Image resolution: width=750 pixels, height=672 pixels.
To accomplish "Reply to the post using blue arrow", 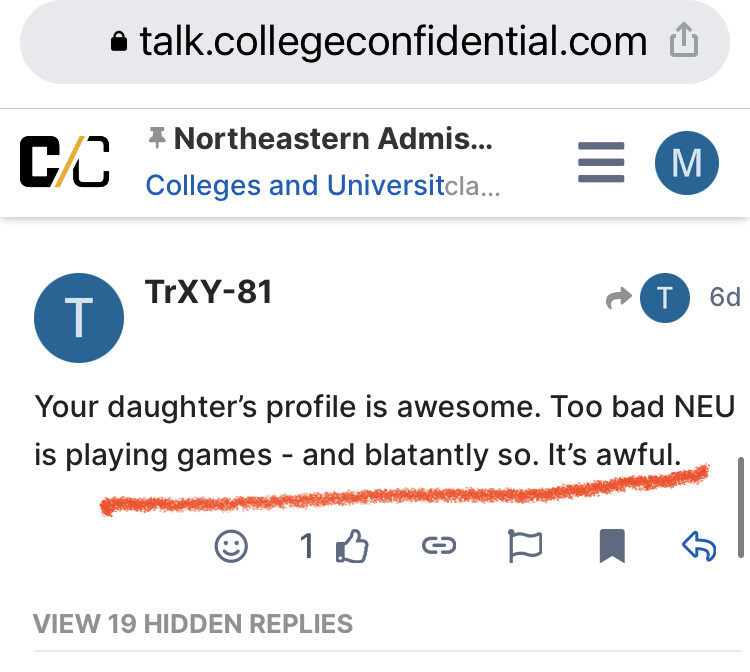I will point(699,546).
